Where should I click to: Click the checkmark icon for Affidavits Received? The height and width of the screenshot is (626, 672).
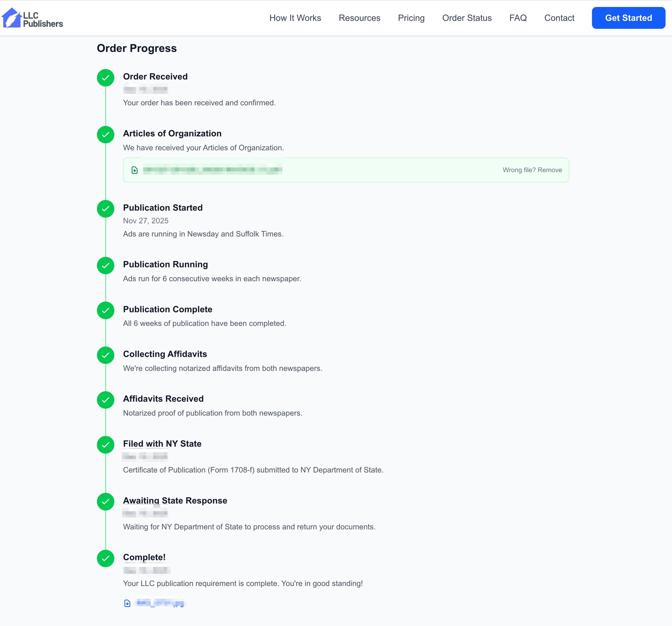click(x=105, y=400)
